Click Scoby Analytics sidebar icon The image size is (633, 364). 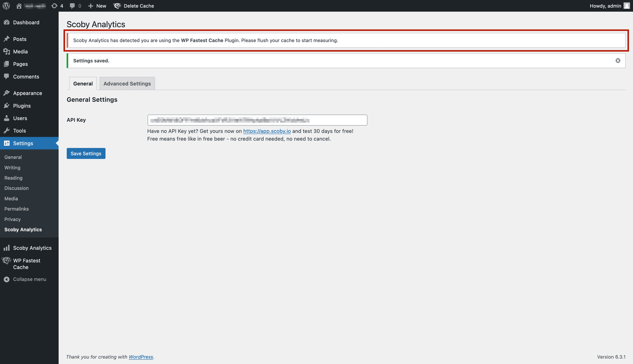(x=7, y=248)
